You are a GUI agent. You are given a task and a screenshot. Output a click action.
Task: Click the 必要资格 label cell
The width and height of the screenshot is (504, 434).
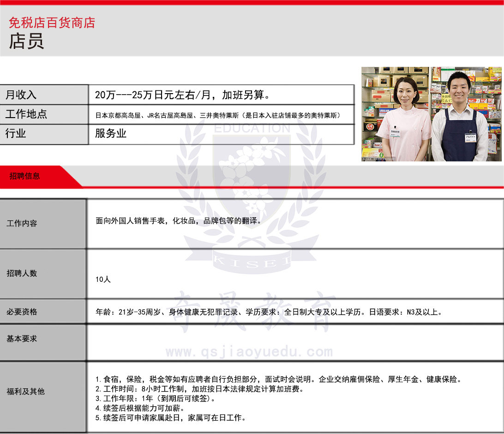pos(43,312)
